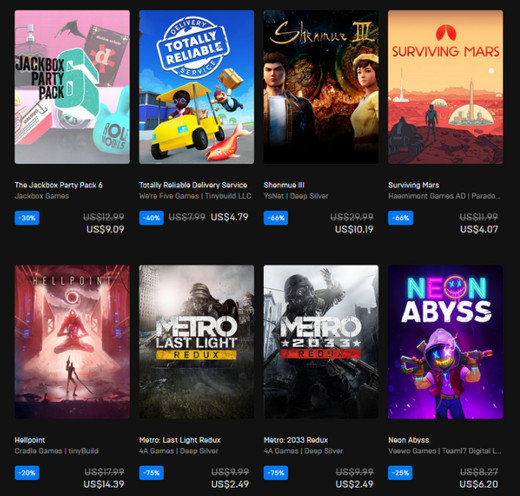Open Metro 2033 Redux cover image

(x=321, y=342)
